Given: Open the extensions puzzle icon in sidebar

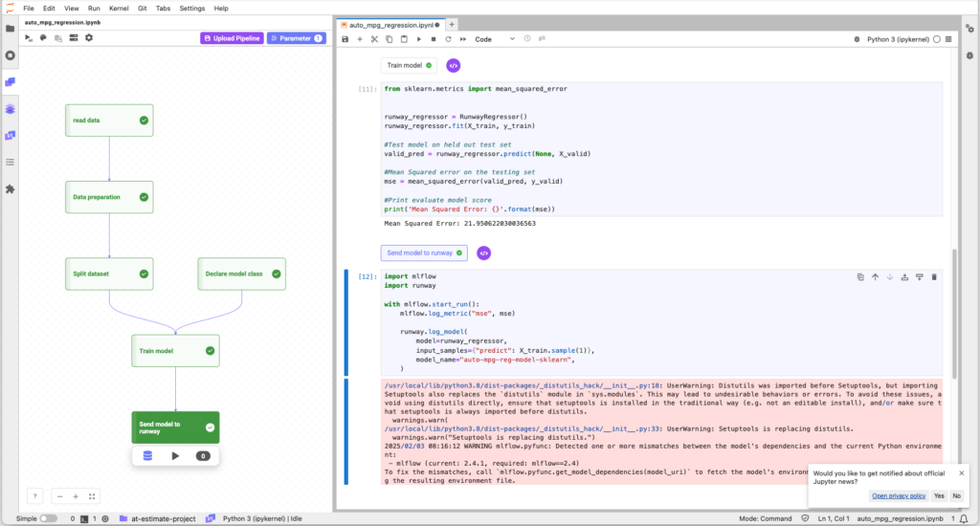Looking at the screenshot, I should (11, 189).
